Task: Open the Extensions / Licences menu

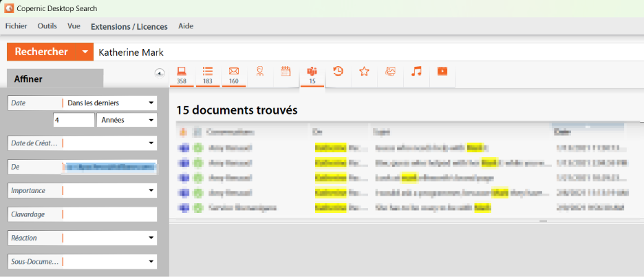Action: pos(129,26)
